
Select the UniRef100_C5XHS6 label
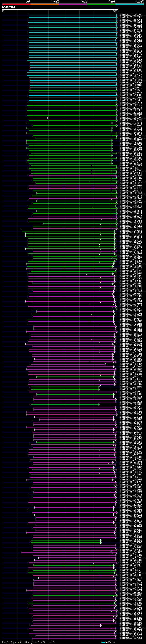pyautogui.click(x=131, y=103)
